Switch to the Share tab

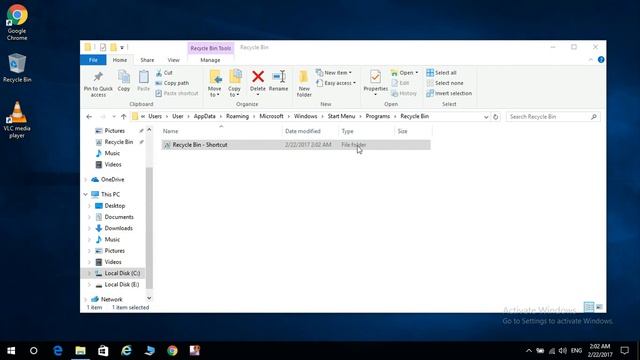point(147,60)
